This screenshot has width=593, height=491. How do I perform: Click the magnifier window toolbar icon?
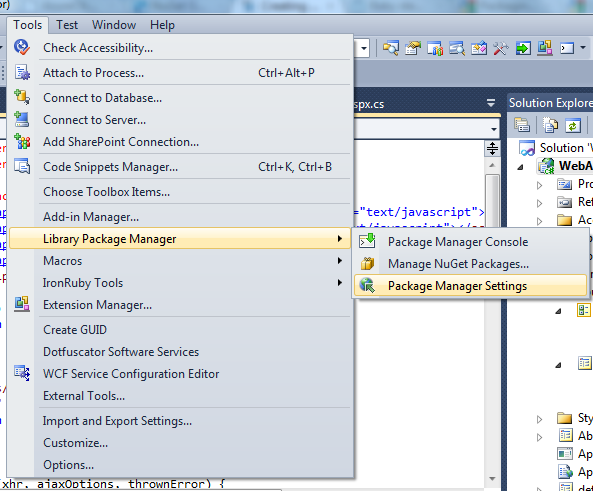[457, 48]
